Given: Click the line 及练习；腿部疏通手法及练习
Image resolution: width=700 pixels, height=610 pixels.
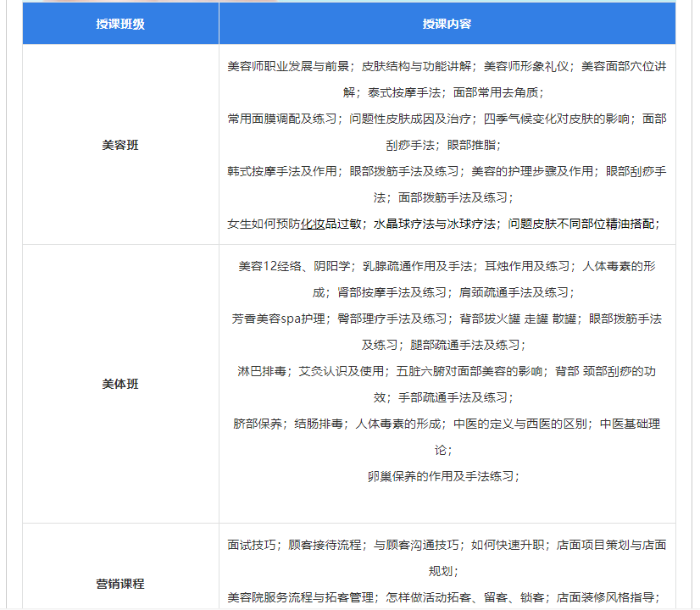Looking at the screenshot, I should coord(443,346).
